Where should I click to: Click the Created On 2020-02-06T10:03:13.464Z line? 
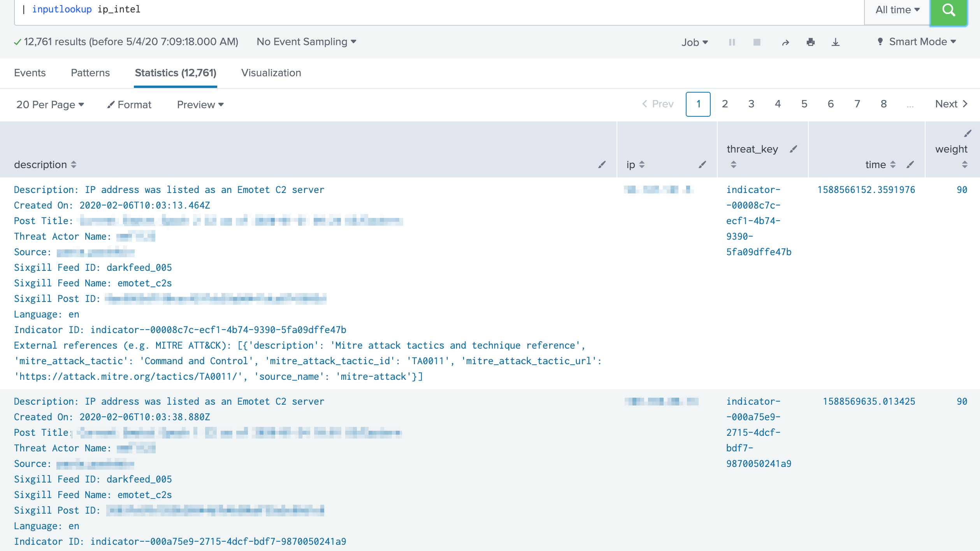112,205
